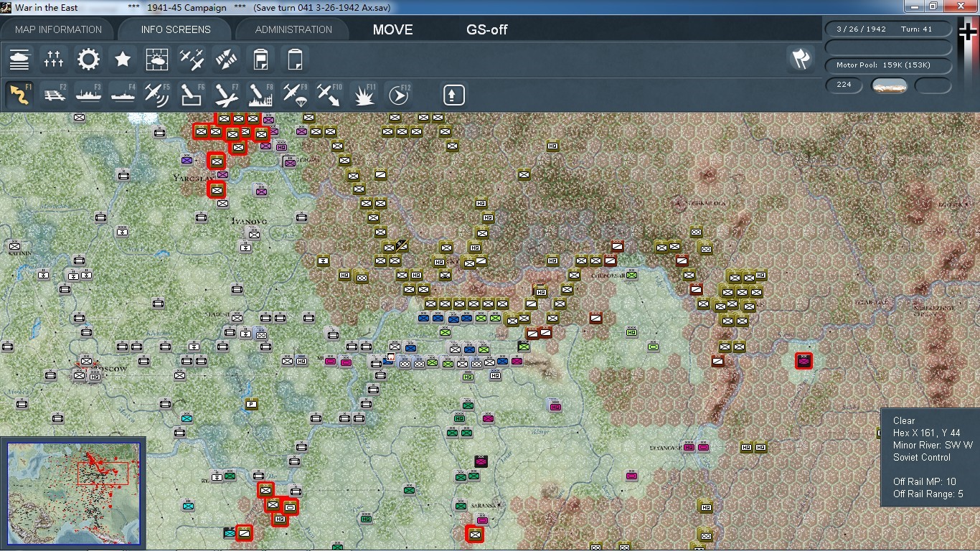Viewport: 980px width, 551px height.
Task: Click the F11 explosion icon
Action: pos(364,94)
